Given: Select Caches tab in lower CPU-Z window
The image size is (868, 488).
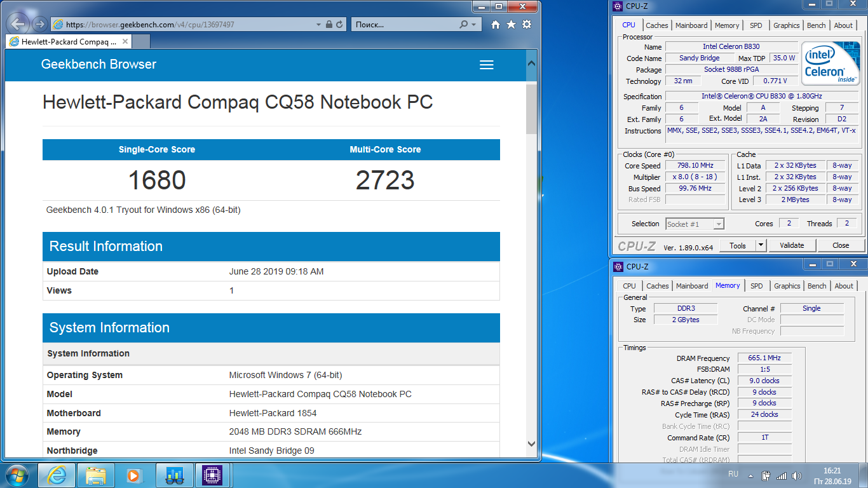Looking at the screenshot, I should pos(658,286).
